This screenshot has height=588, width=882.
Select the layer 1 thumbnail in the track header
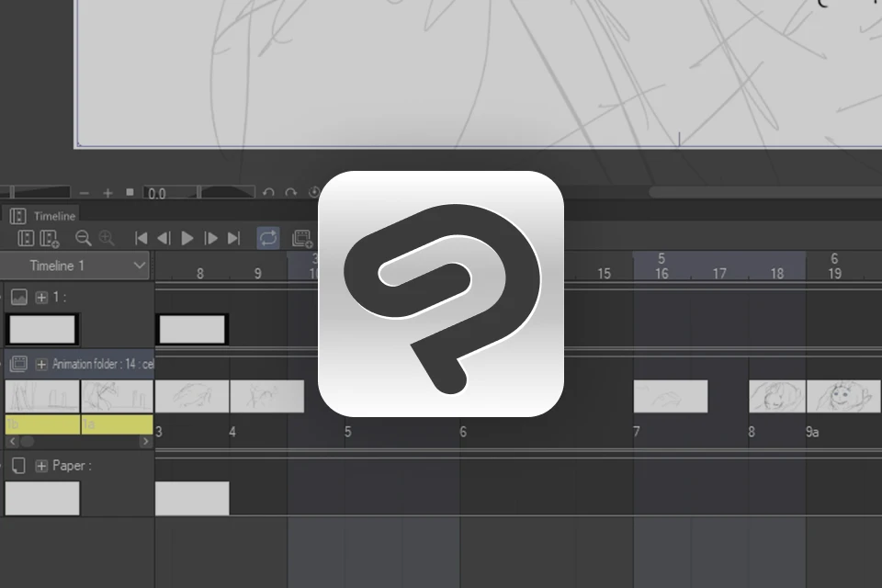coord(42,329)
